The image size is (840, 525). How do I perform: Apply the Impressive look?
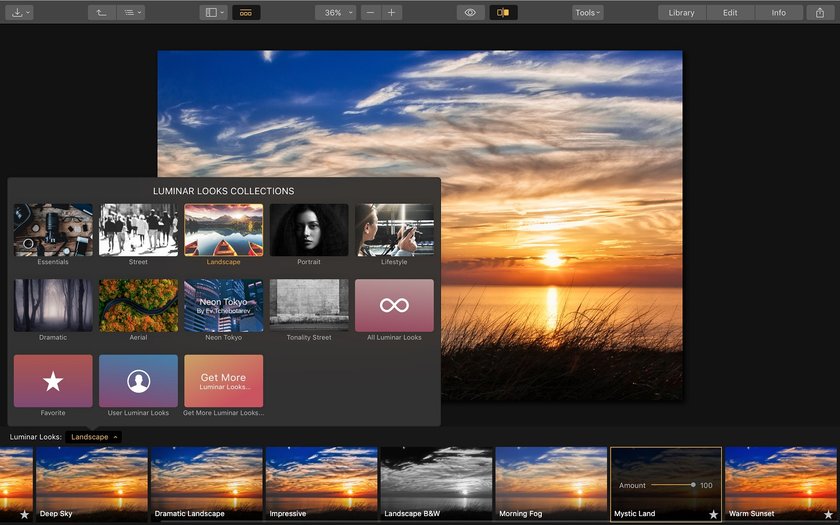click(321, 484)
